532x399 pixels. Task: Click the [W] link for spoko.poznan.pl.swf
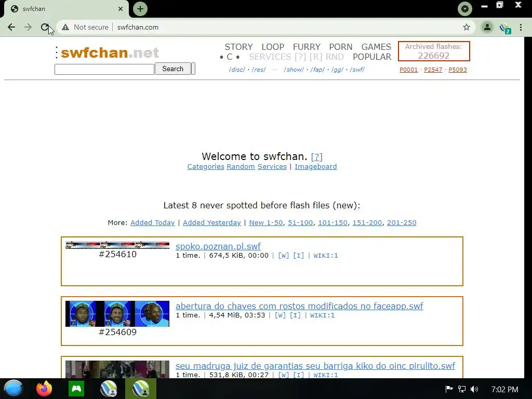[283, 256]
